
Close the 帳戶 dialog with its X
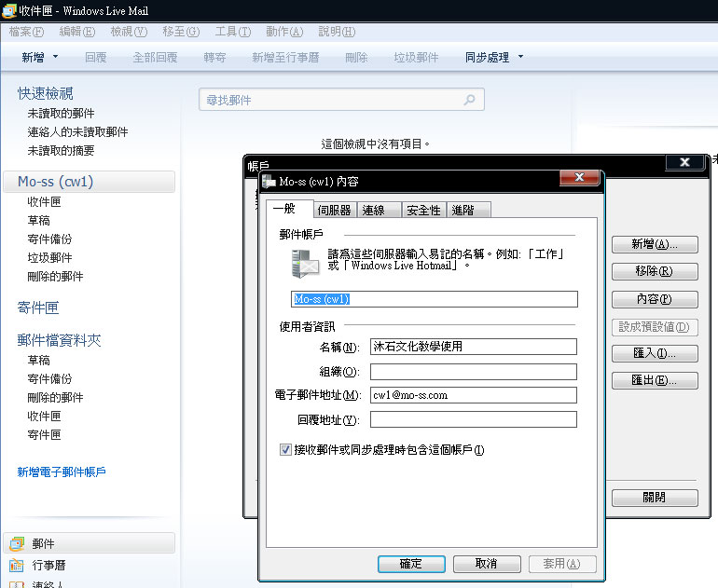(x=684, y=162)
